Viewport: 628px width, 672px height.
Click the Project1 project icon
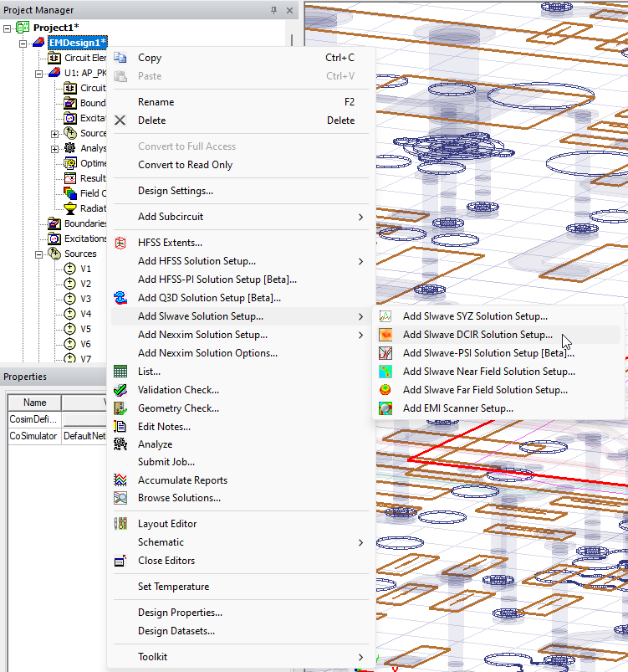click(23, 28)
